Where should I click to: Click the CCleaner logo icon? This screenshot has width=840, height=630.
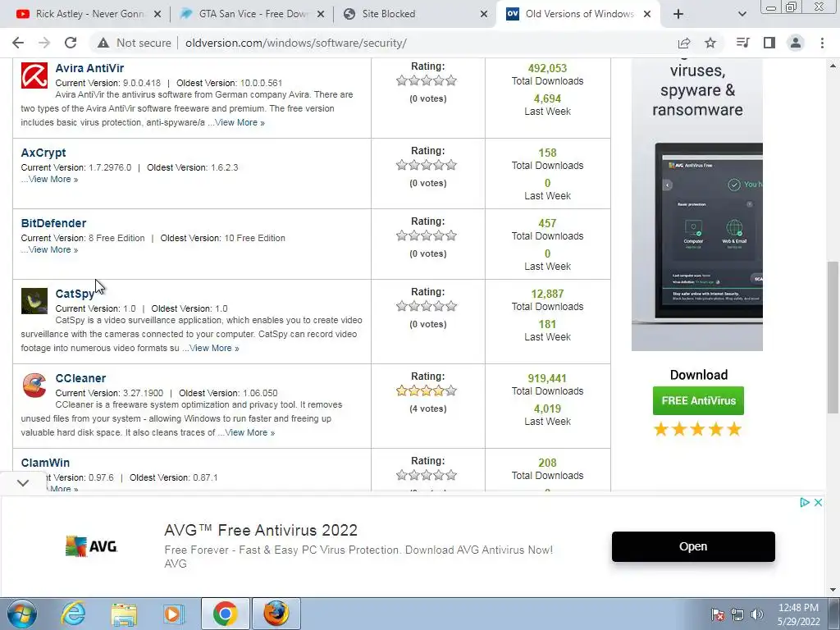(x=34, y=386)
